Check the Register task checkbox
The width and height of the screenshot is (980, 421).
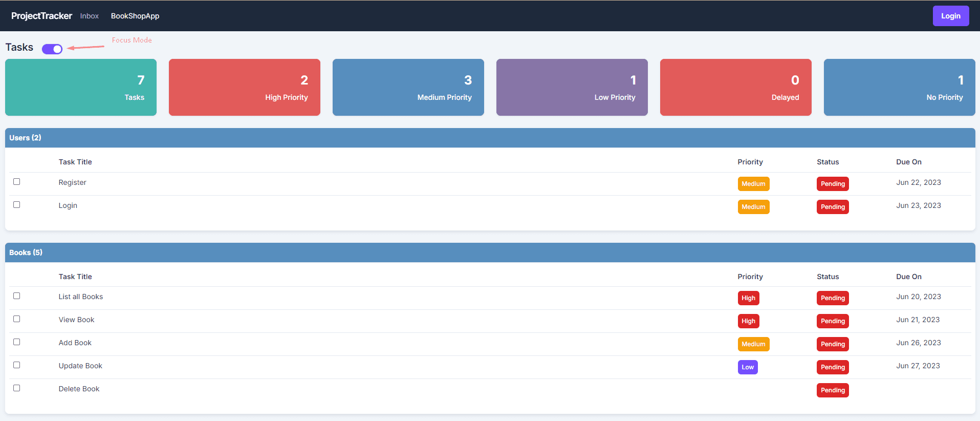17,182
